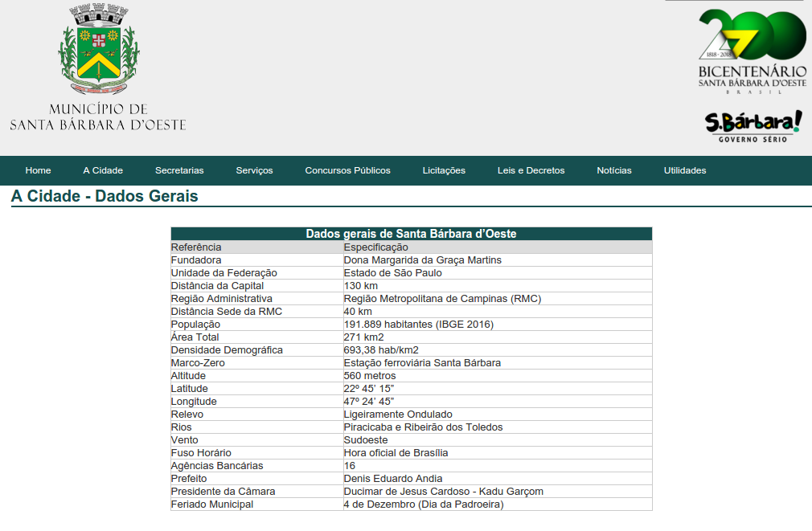812x531 pixels.
Task: Click the 'Fundadora' row label
Action: coord(196,259)
